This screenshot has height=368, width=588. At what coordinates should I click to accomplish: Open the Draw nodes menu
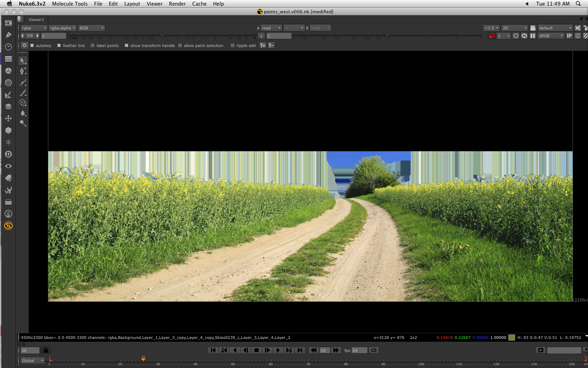coord(8,35)
